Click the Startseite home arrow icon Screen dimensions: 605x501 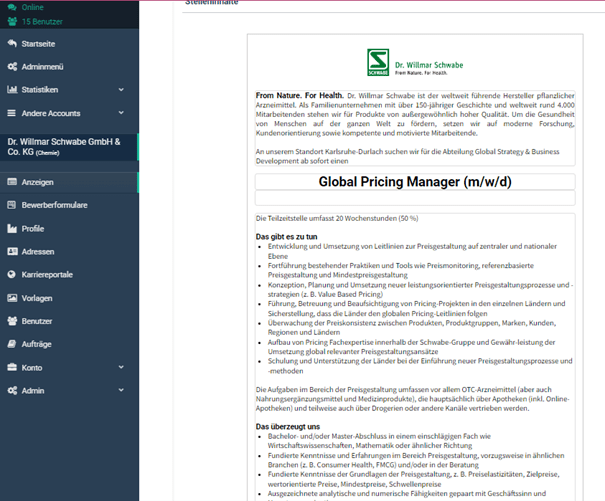coord(12,44)
